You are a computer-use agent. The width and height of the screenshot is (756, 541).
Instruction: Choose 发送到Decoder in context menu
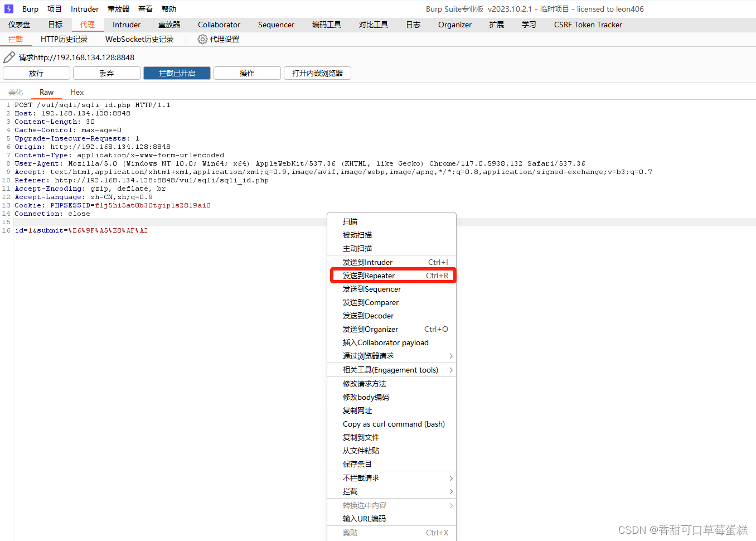pyautogui.click(x=391, y=316)
